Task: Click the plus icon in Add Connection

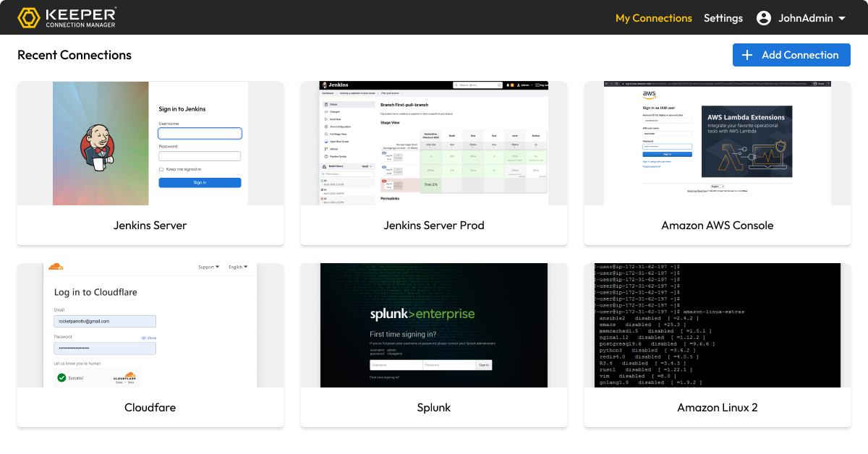Action: [747, 55]
